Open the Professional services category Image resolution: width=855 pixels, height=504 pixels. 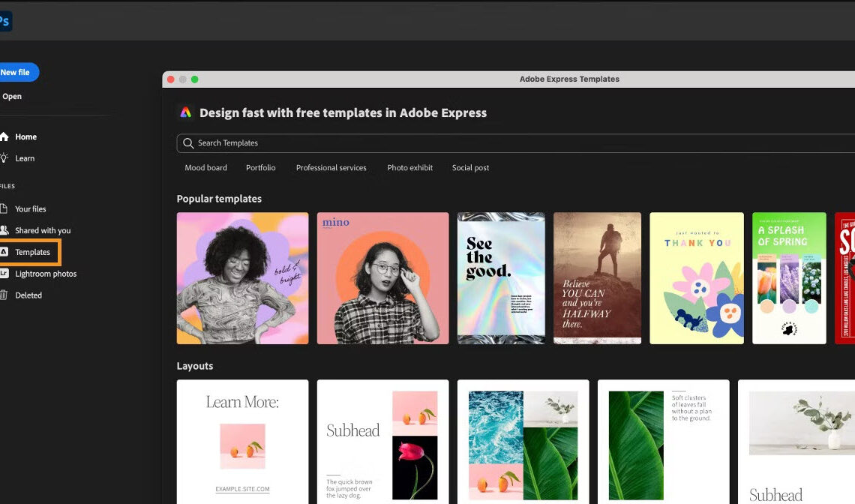331,168
